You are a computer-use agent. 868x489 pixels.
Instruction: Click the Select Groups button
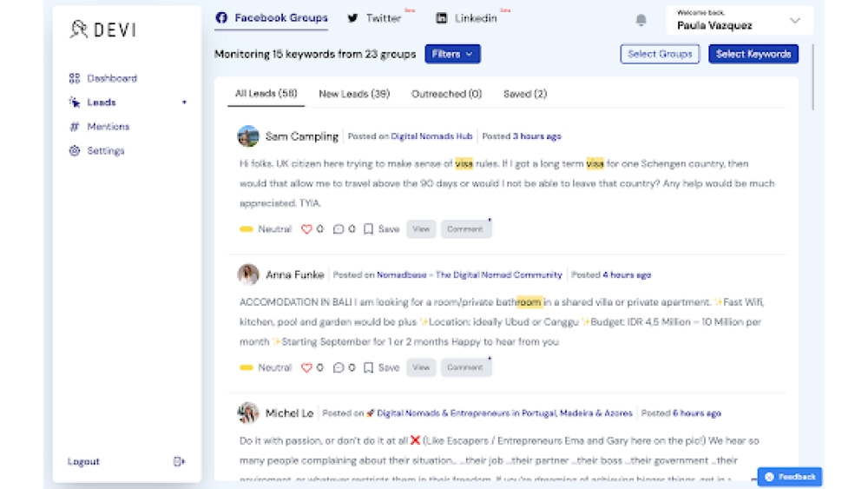tap(660, 54)
